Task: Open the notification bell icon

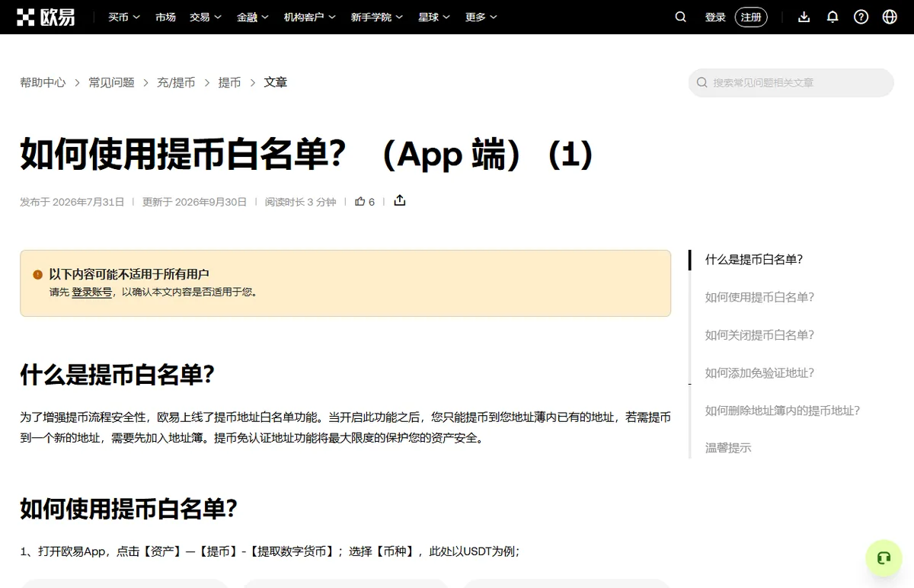Action: 833,17
